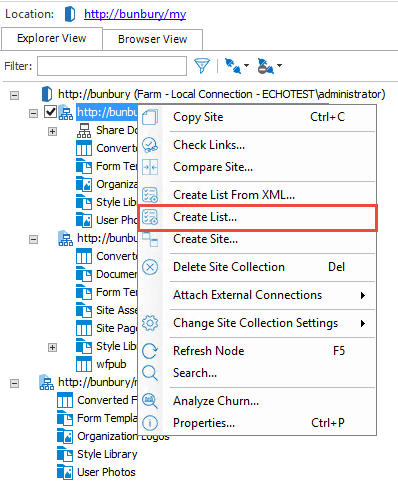Viewport: 398px width, 486px height.
Task: Click the wfpub list icon
Action: pos(84,364)
